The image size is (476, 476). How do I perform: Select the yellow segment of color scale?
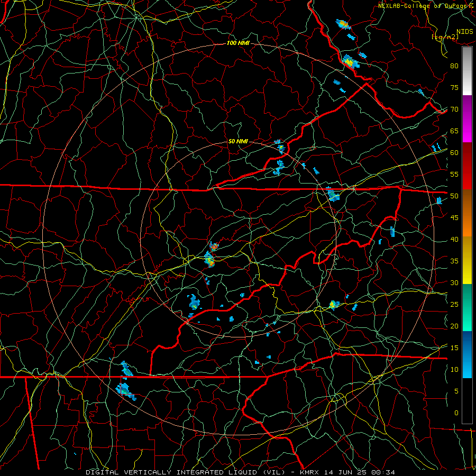(x=467, y=260)
